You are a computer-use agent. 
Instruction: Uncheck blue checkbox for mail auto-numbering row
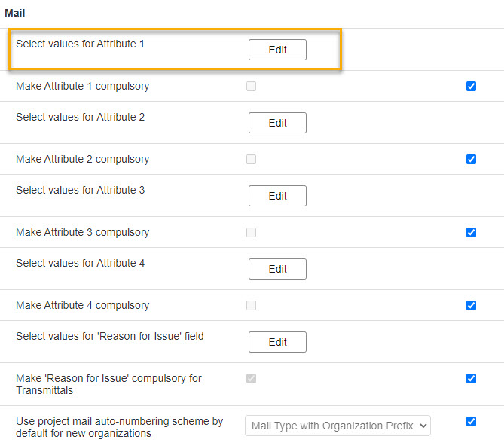[471, 421]
